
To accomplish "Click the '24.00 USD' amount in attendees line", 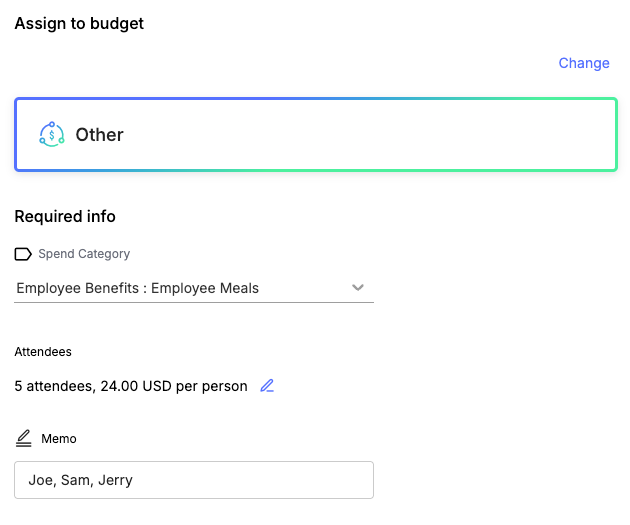I will point(136,386).
